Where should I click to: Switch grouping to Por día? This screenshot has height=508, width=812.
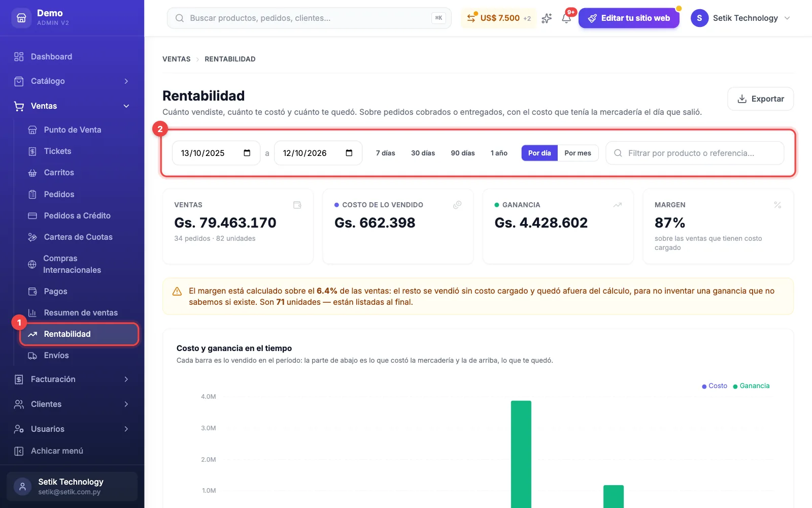(539, 153)
